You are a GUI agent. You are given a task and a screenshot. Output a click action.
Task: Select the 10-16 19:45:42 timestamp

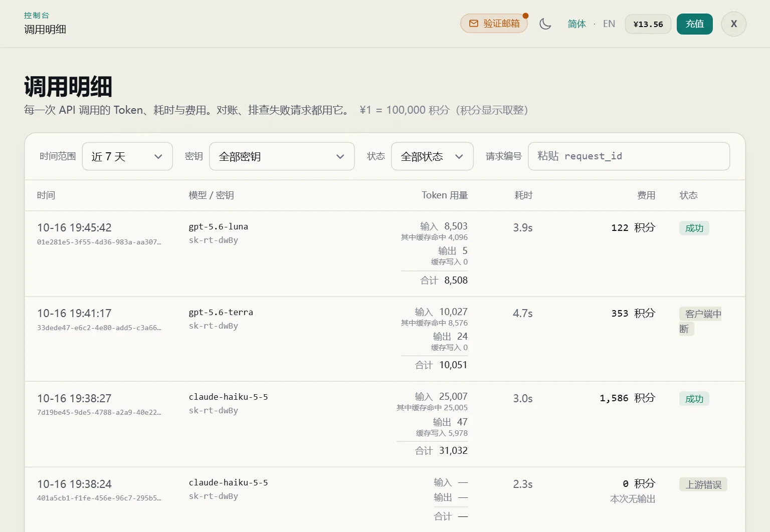pos(74,227)
